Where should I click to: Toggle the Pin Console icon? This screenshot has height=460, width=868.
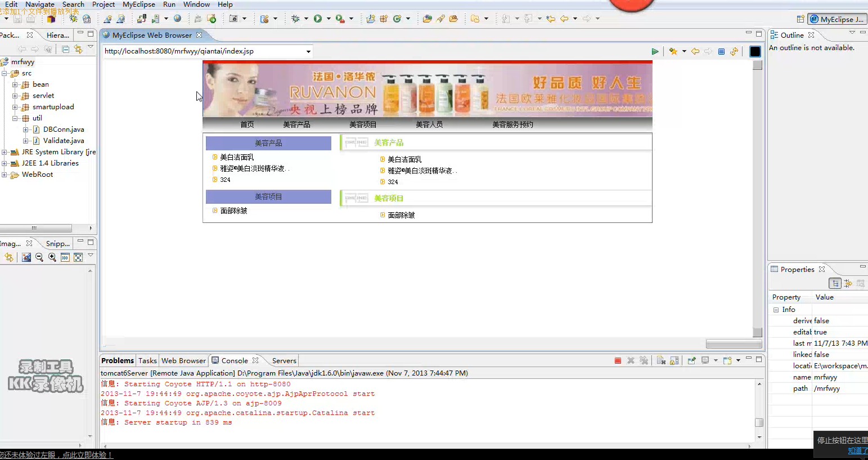point(691,360)
